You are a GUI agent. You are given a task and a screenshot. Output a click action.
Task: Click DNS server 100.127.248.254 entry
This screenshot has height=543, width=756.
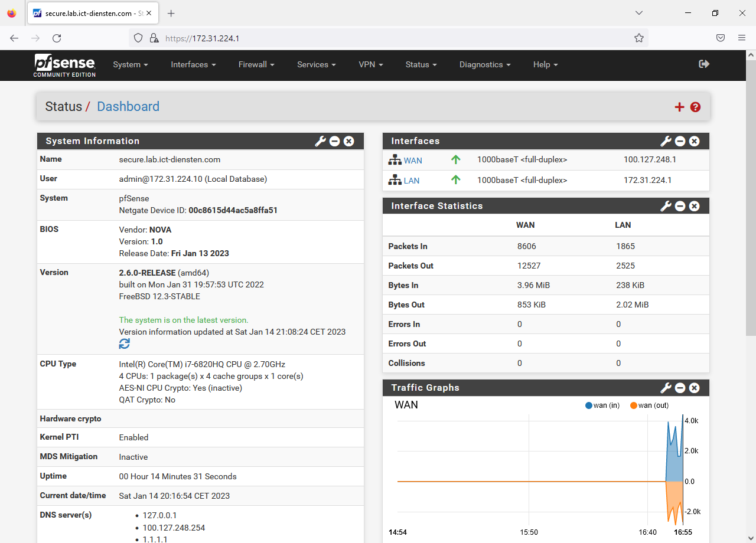(x=174, y=528)
